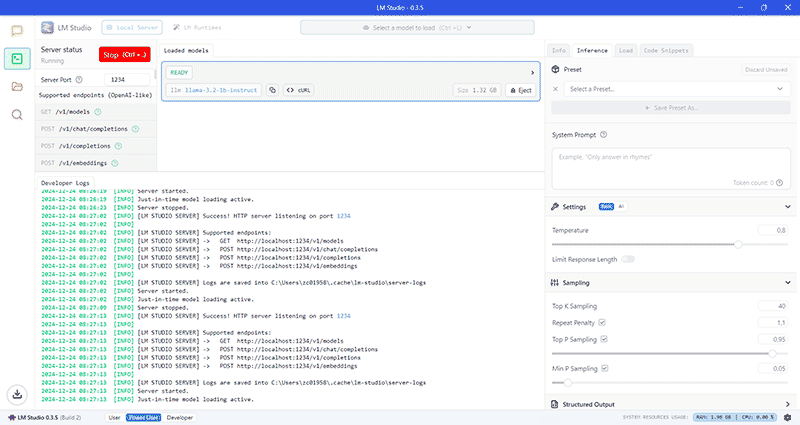Click the Server Port input field

tap(127, 80)
